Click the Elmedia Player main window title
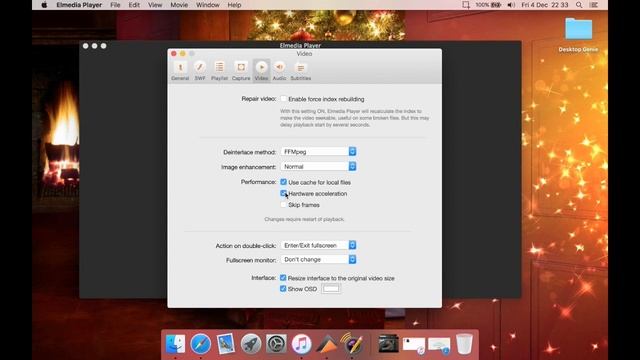This screenshot has height=360, width=640. [300, 45]
